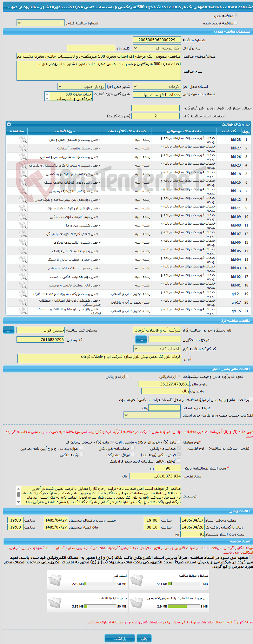253x644 pixels.
Task: Click ellipsis button next to مسئول ثبت مناقصه
Action: 9,330
